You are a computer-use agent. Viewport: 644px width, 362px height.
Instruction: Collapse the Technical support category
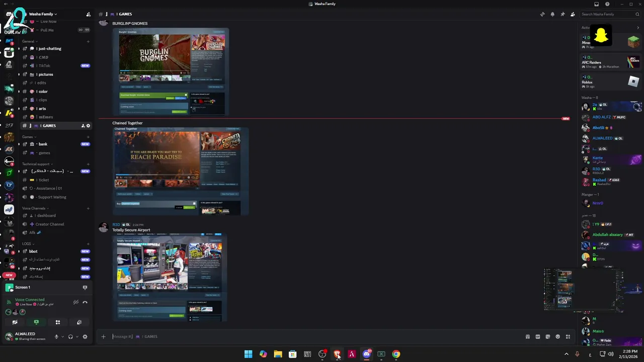click(x=37, y=164)
